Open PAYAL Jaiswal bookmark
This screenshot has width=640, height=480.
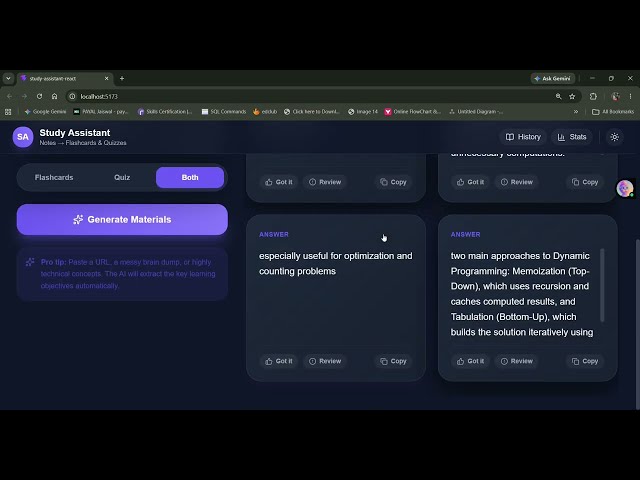(x=101, y=111)
